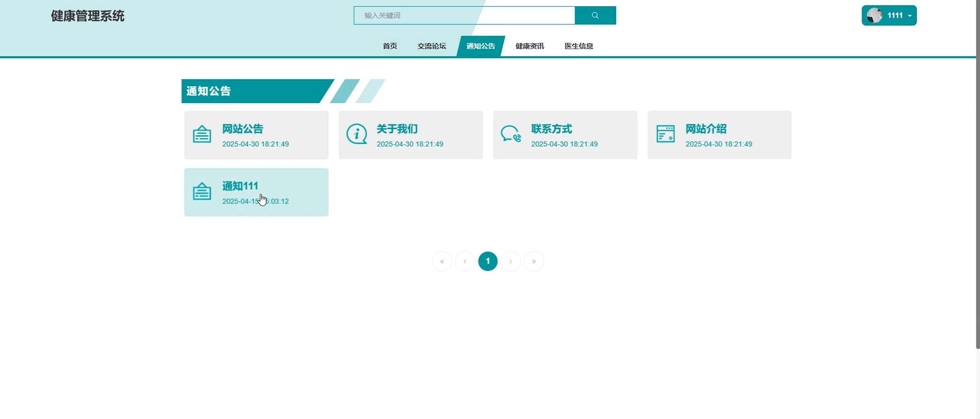980x419 pixels.
Task: Open the 网站公告 announcement title
Action: coord(243,129)
